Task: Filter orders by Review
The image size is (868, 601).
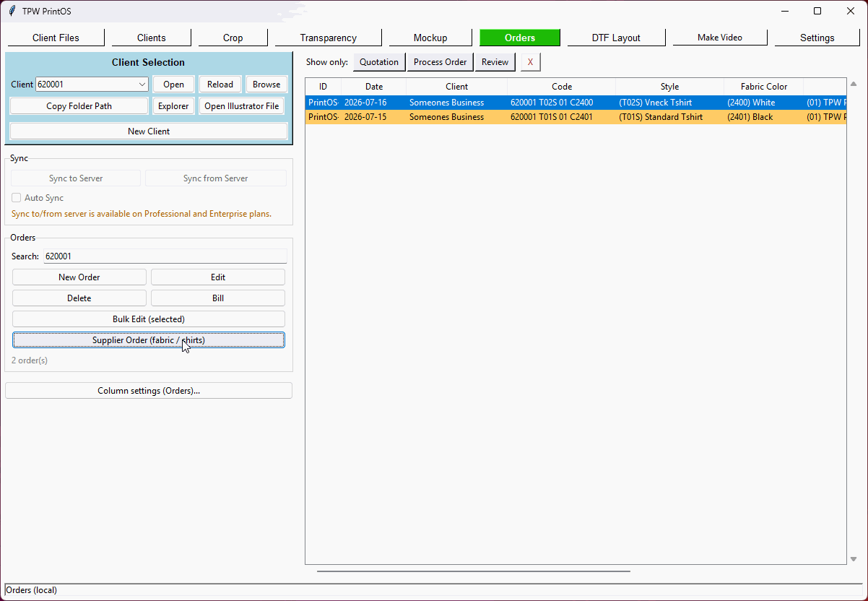Action: coord(495,62)
